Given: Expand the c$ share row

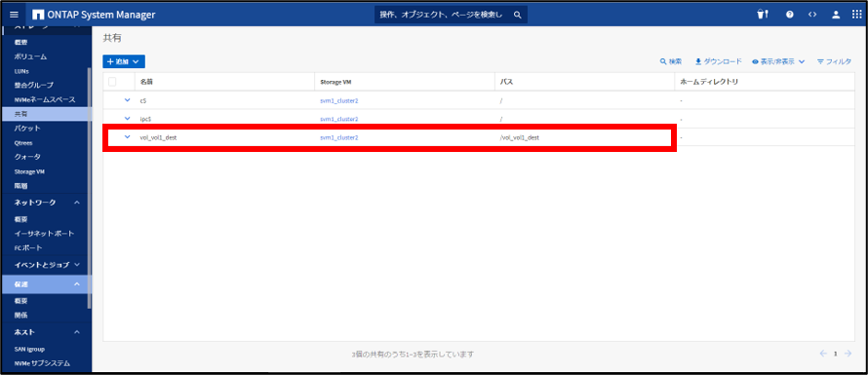Looking at the screenshot, I should [x=128, y=100].
